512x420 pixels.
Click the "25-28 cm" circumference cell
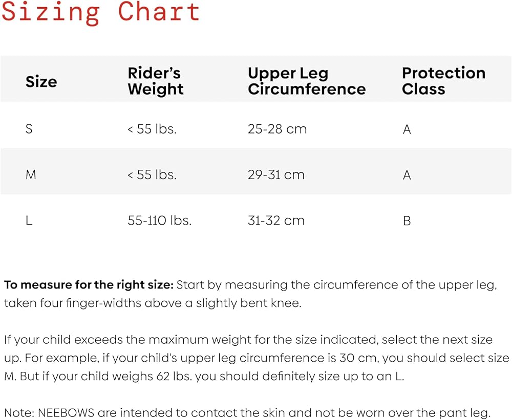pos(277,129)
